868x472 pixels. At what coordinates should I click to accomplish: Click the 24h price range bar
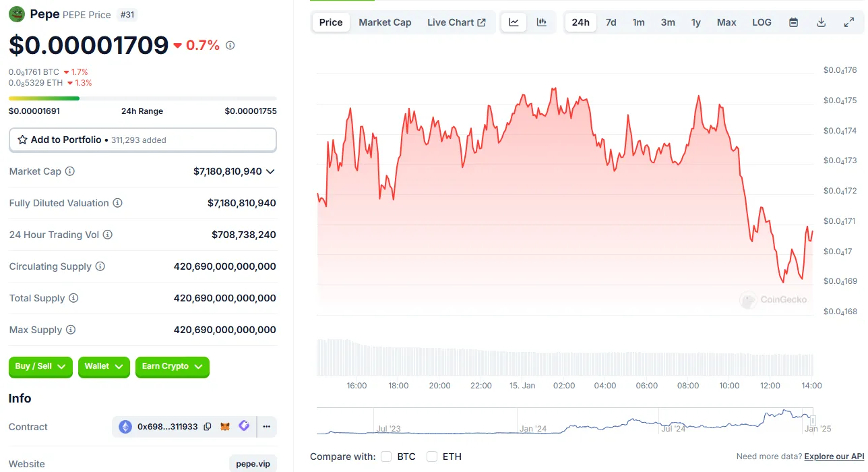point(142,98)
